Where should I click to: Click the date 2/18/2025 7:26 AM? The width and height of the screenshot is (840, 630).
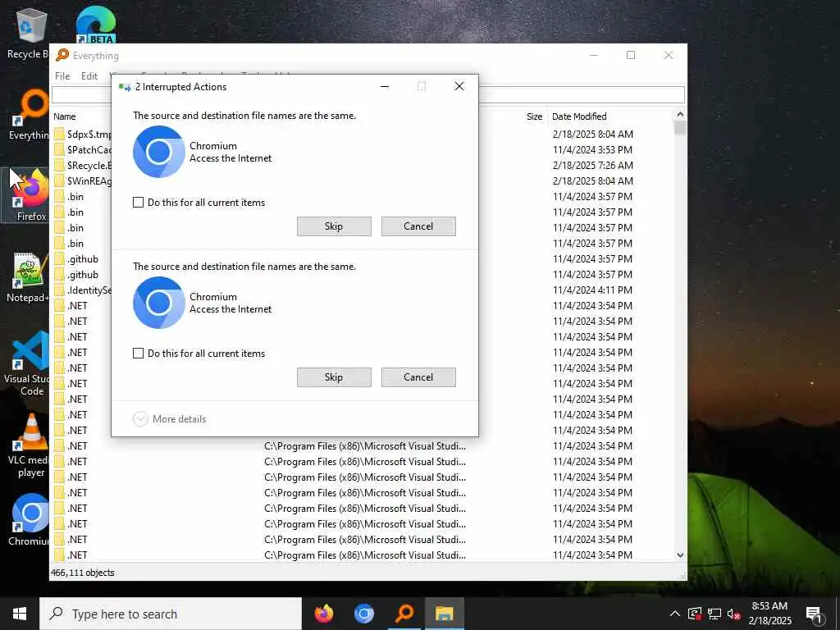click(x=592, y=166)
